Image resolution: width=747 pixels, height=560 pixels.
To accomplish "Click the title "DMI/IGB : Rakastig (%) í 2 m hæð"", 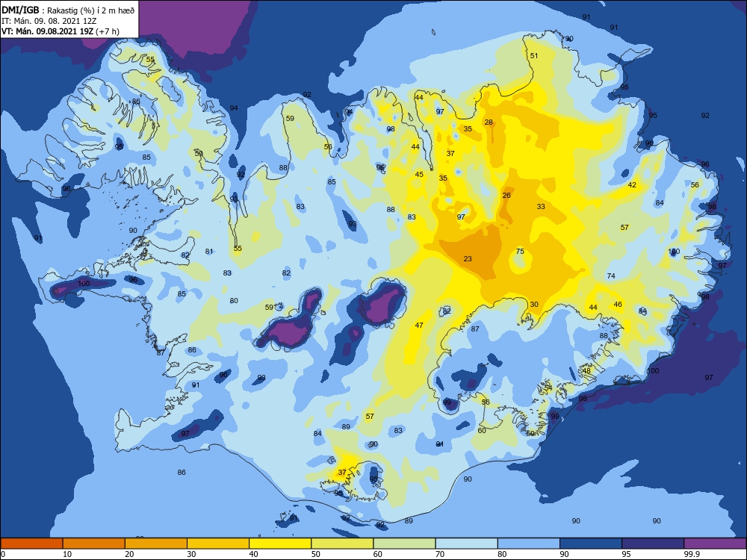I will 68,10.
